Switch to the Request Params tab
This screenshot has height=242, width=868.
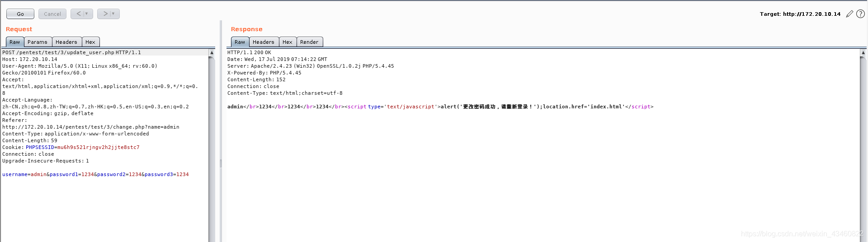click(38, 42)
